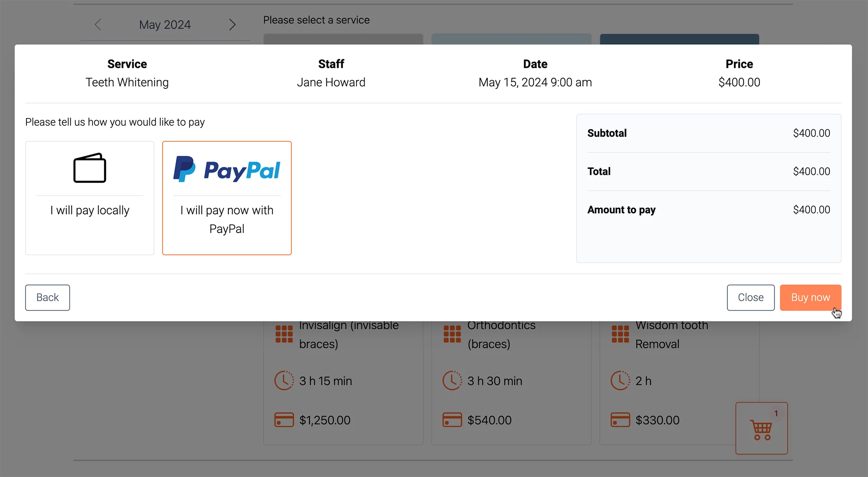The height and width of the screenshot is (477, 868).
Task: Click the Total row amount
Action: click(812, 171)
